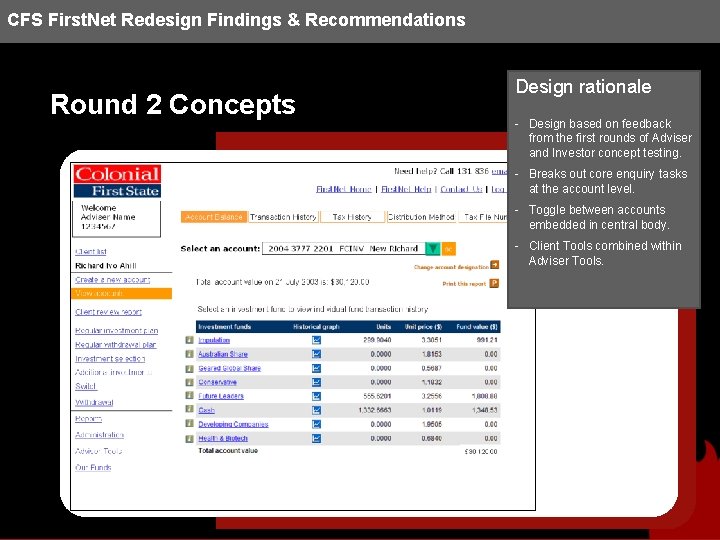Switch to the Tax History tab

[x=352, y=217]
